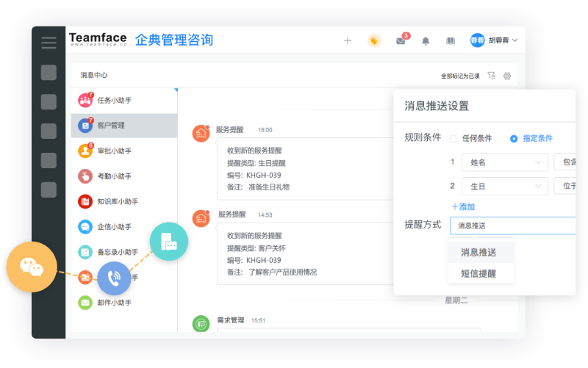This screenshot has height=368, width=588.
Task: Select 邮件小助手 in the message list
Action: pyautogui.click(x=123, y=303)
